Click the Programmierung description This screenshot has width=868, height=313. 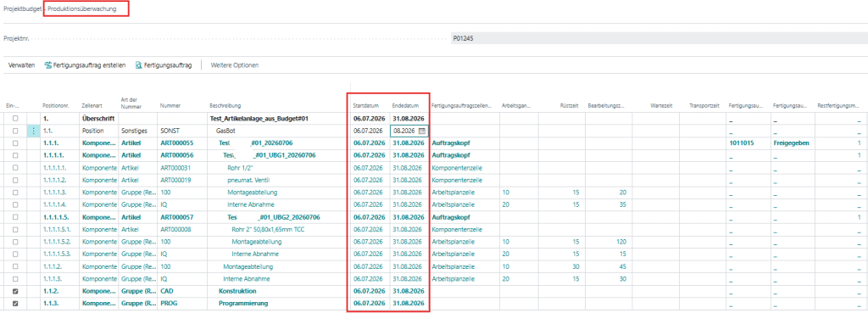(243, 303)
